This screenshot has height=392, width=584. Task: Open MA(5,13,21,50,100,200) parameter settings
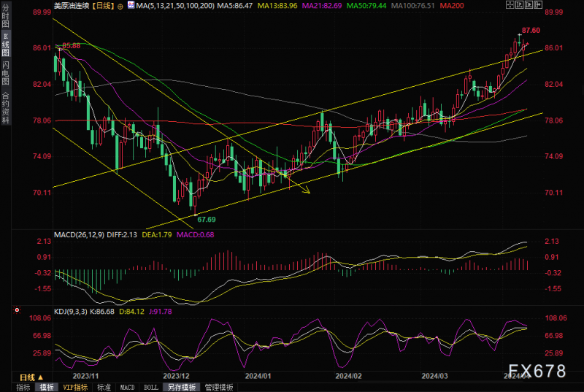[175, 6]
